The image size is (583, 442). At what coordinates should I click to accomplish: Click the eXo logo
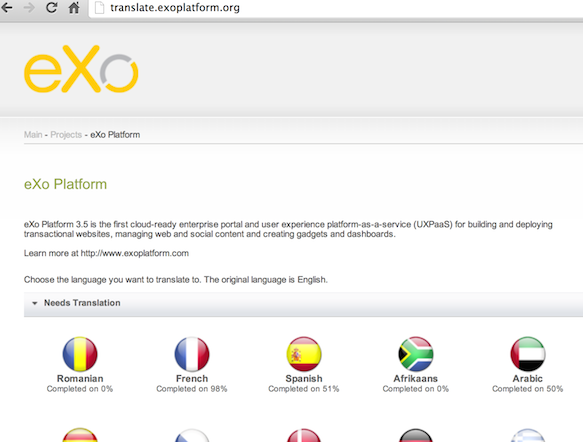pos(81,69)
